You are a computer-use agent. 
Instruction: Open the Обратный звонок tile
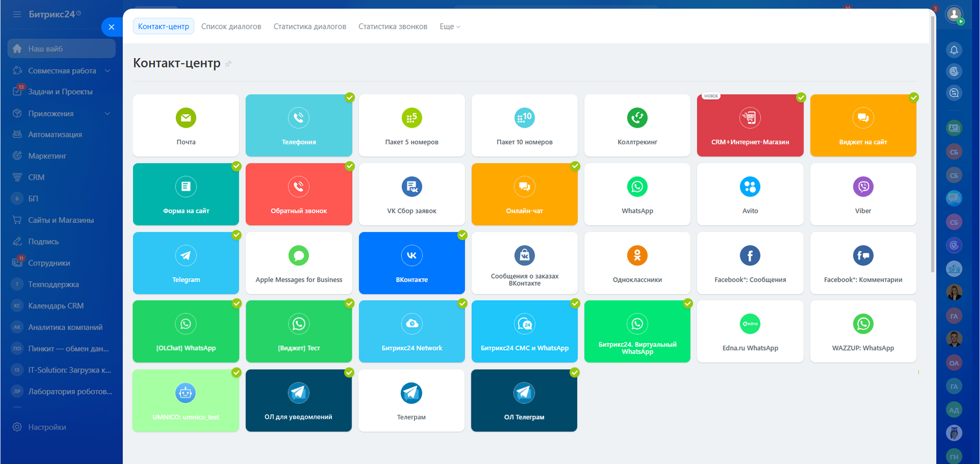tap(299, 194)
